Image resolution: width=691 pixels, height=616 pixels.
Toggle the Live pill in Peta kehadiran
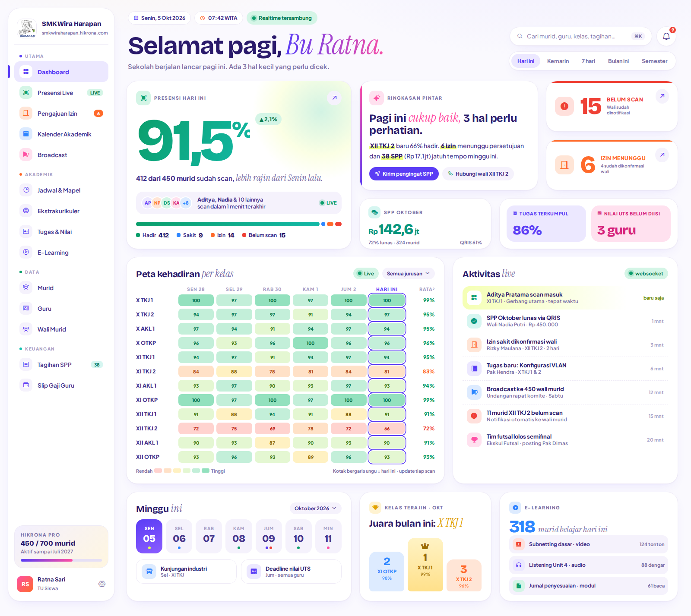(x=366, y=273)
